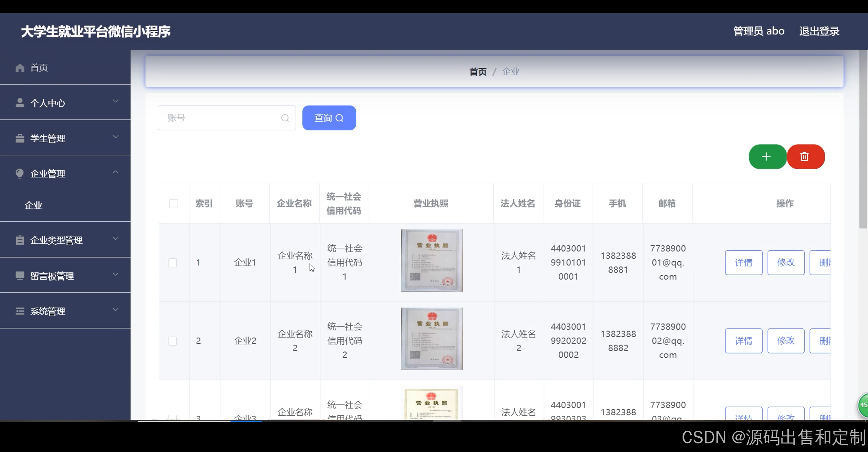This screenshot has width=868, height=452.
Task: Click the bulb icon beside 企业管理
Action: [20, 173]
